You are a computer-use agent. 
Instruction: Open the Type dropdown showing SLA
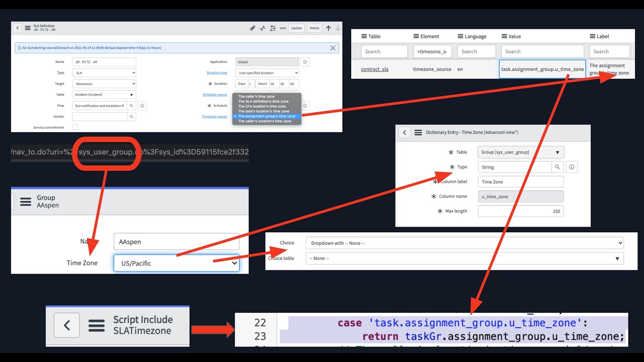tap(104, 72)
